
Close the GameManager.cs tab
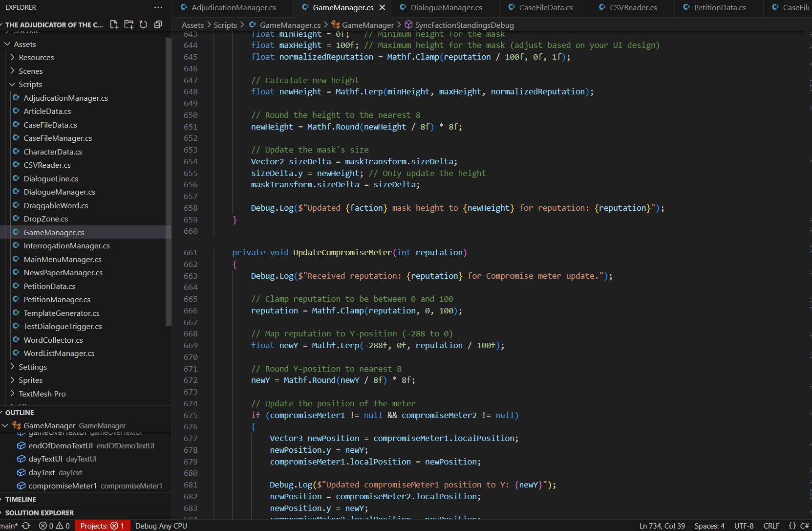coord(382,7)
